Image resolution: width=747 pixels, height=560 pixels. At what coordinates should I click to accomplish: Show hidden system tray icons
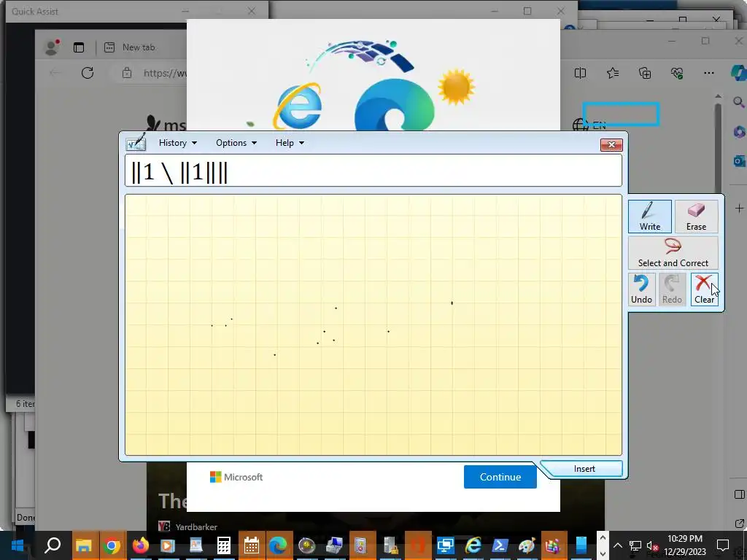pos(617,545)
